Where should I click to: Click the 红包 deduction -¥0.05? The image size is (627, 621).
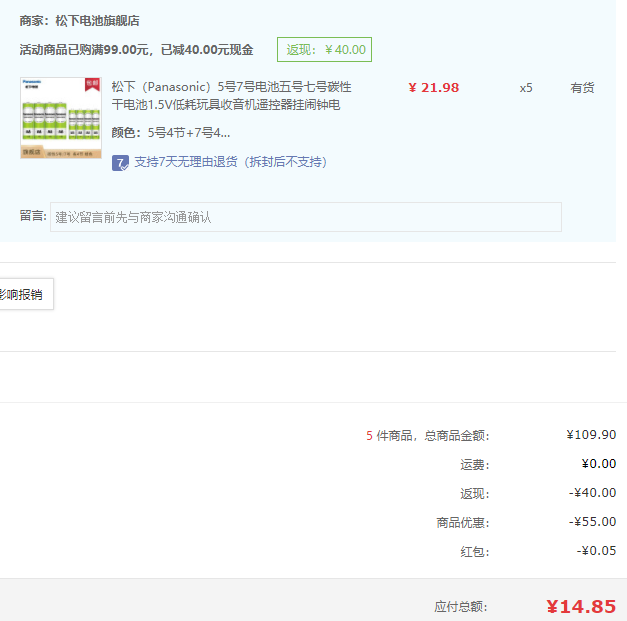pyautogui.click(x=596, y=551)
